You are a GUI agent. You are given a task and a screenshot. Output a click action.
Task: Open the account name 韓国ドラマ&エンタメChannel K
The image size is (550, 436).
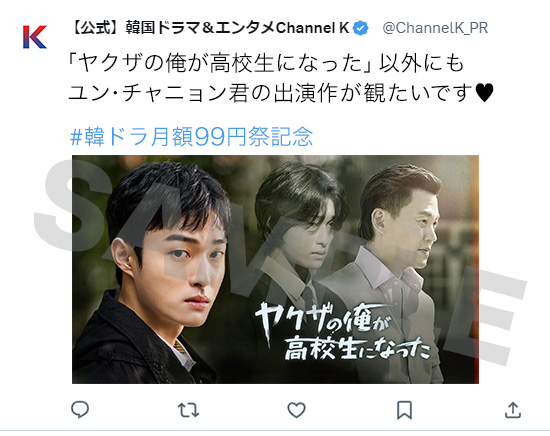click(x=209, y=28)
